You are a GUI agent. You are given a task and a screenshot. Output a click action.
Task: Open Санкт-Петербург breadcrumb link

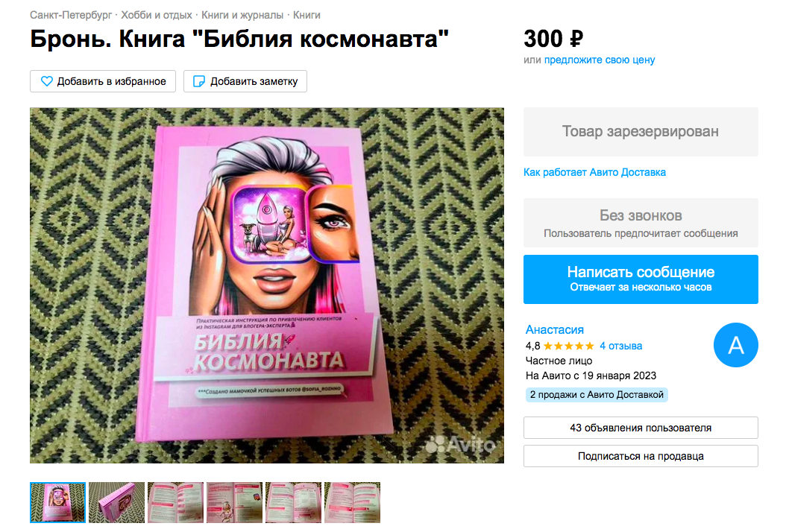[x=71, y=15]
